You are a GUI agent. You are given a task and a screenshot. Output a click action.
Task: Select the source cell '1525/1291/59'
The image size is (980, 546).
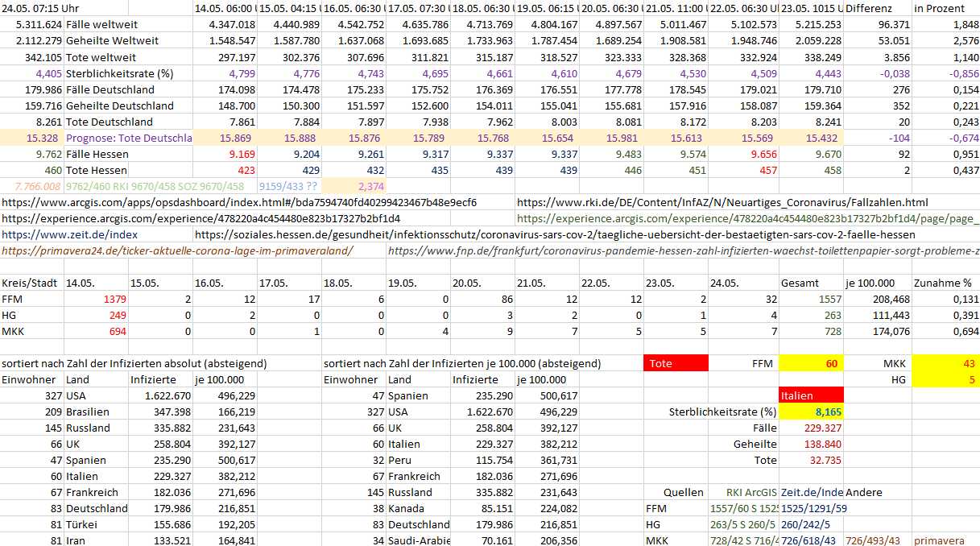pos(814,508)
